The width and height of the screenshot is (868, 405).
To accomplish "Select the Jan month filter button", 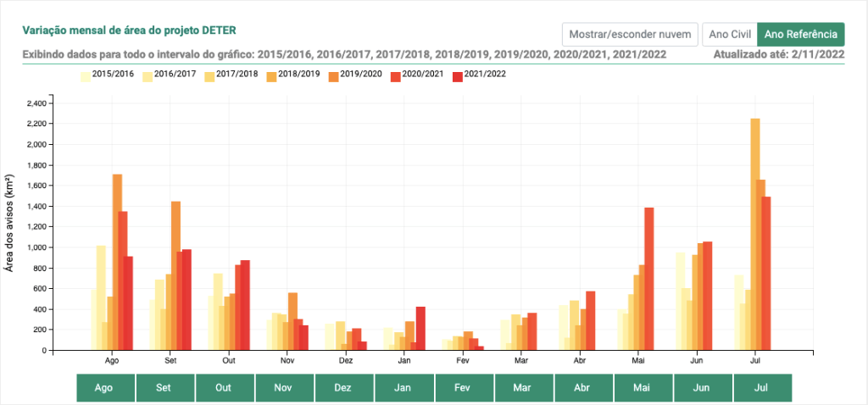I will [x=404, y=387].
